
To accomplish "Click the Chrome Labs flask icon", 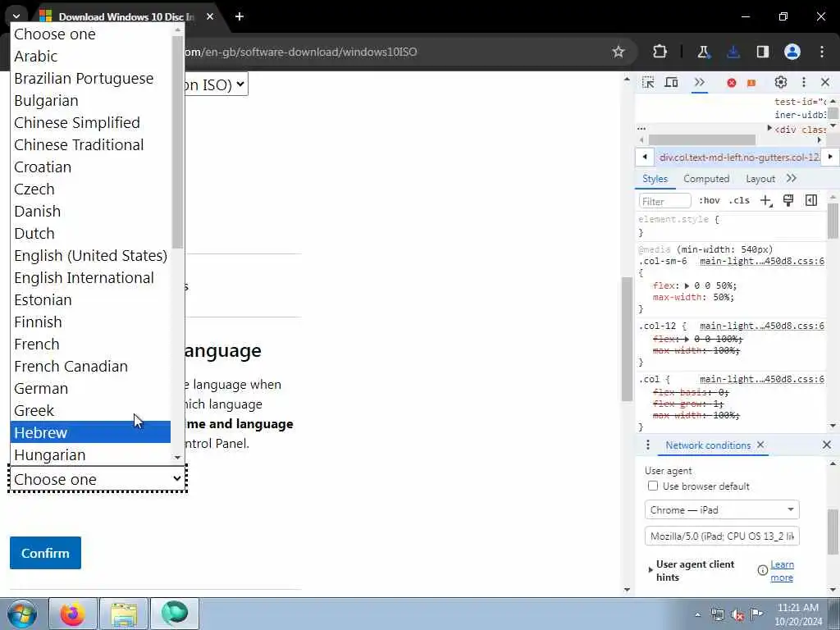I will click(703, 52).
